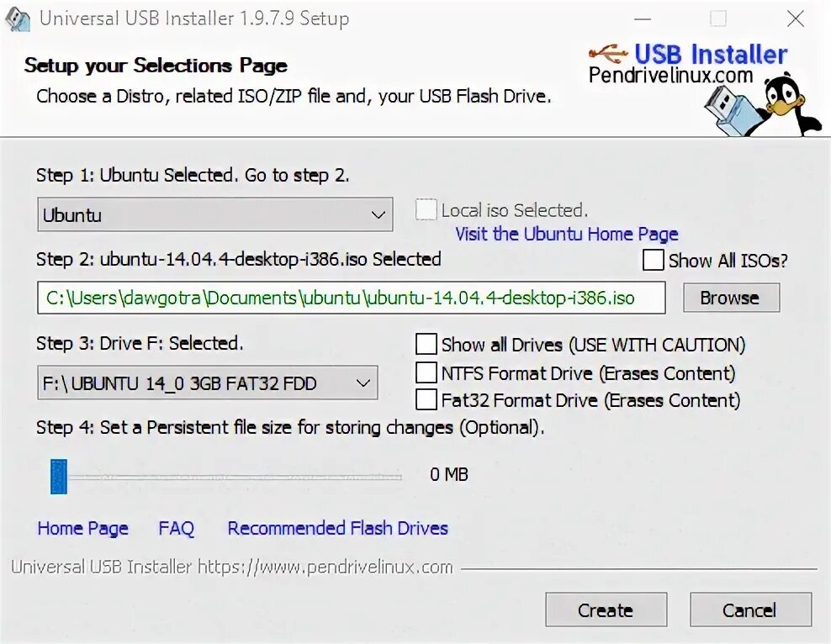Open the Home Page link
The width and height of the screenshot is (831, 644).
pyautogui.click(x=82, y=528)
